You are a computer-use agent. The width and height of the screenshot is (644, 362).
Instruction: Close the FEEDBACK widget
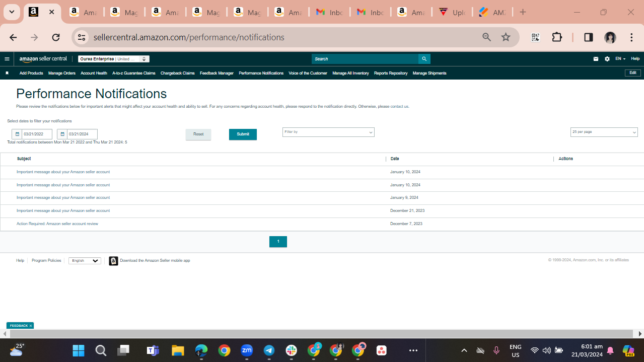pos(31,326)
